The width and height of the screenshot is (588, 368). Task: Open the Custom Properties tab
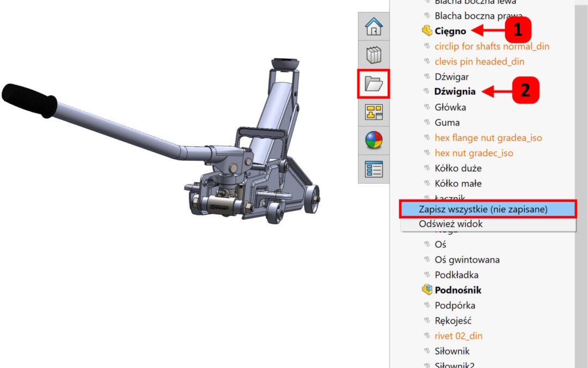click(x=373, y=169)
